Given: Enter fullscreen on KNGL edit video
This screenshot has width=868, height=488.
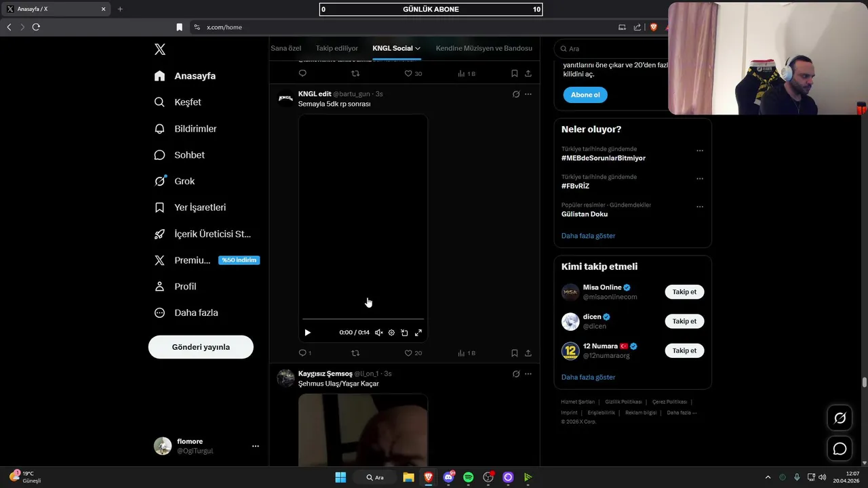Looking at the screenshot, I should point(418,333).
